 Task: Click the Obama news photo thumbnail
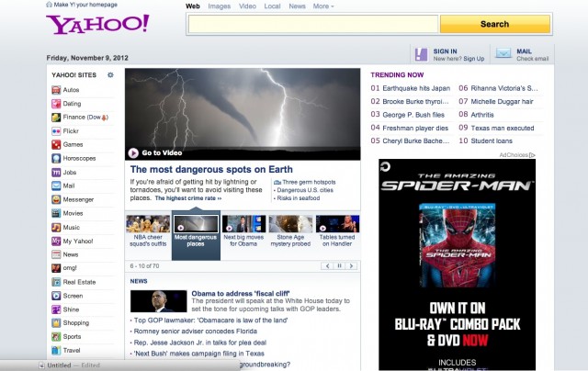[x=159, y=301]
